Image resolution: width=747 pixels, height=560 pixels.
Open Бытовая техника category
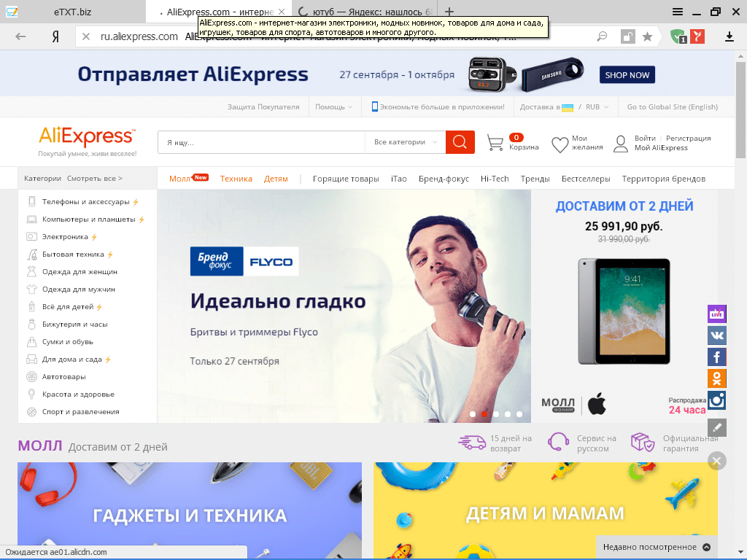73,254
